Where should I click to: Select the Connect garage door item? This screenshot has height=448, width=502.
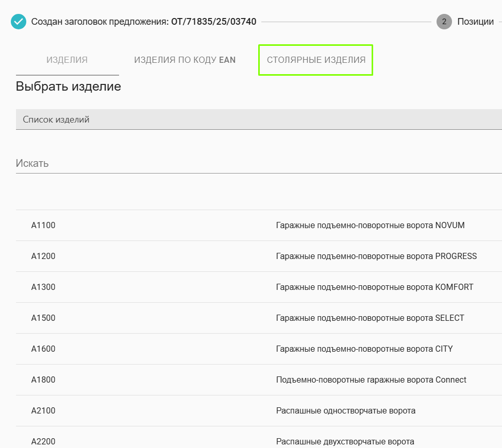(371, 380)
